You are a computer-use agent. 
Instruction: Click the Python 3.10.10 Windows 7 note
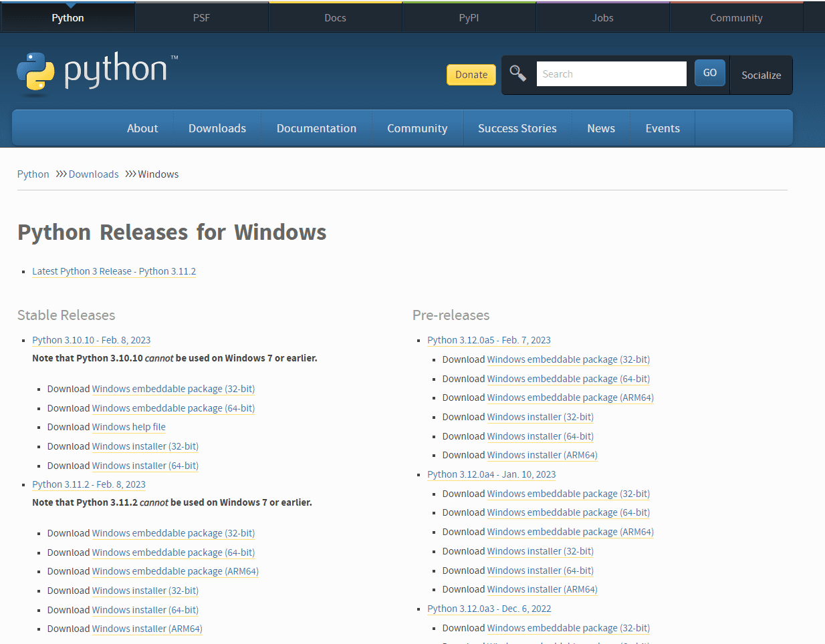point(174,358)
